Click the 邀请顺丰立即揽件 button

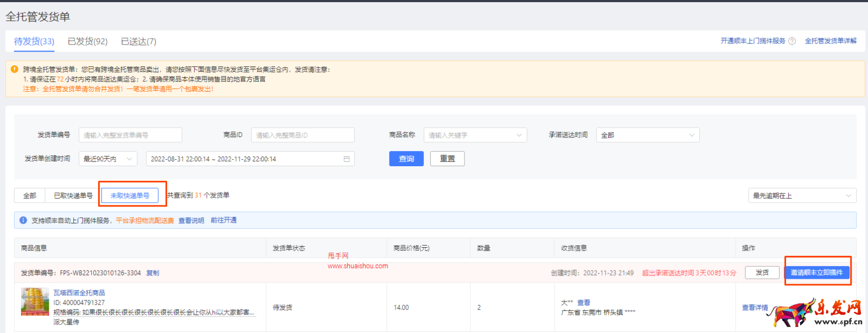816,273
